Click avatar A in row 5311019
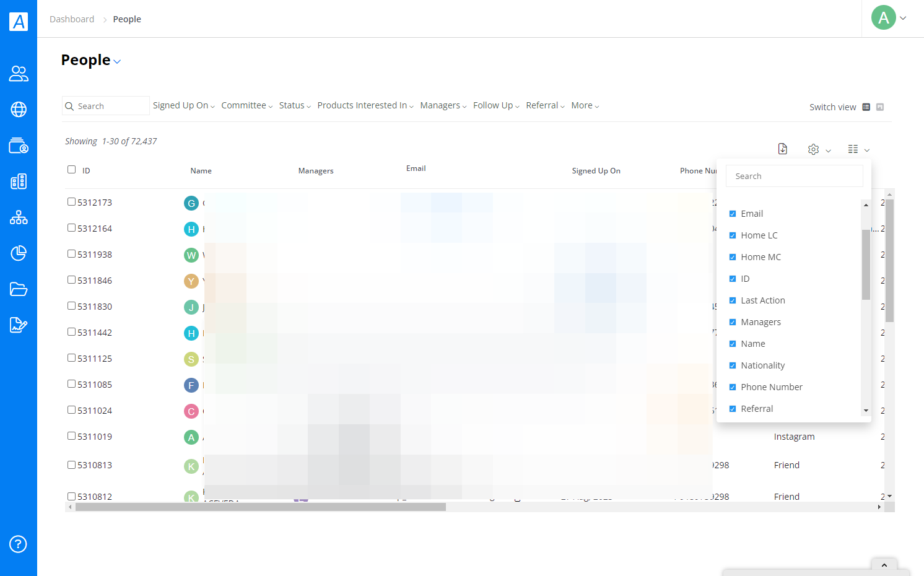This screenshot has height=576, width=924. 191,437
